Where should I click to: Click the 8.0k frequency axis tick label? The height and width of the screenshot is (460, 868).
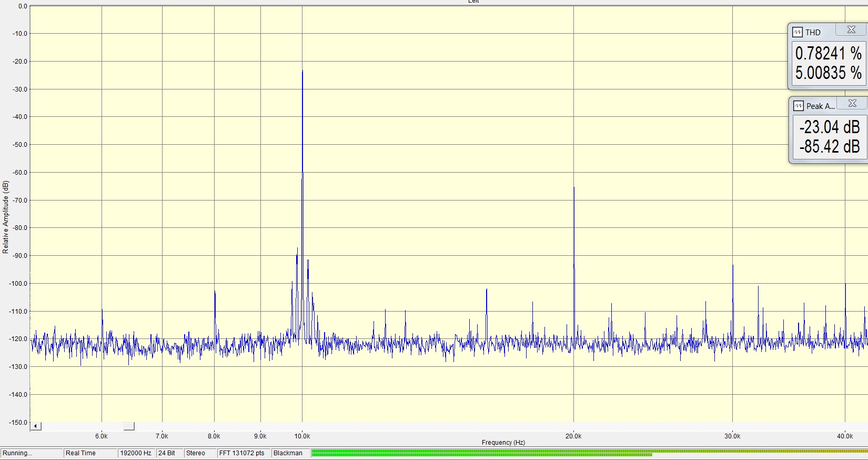point(214,436)
